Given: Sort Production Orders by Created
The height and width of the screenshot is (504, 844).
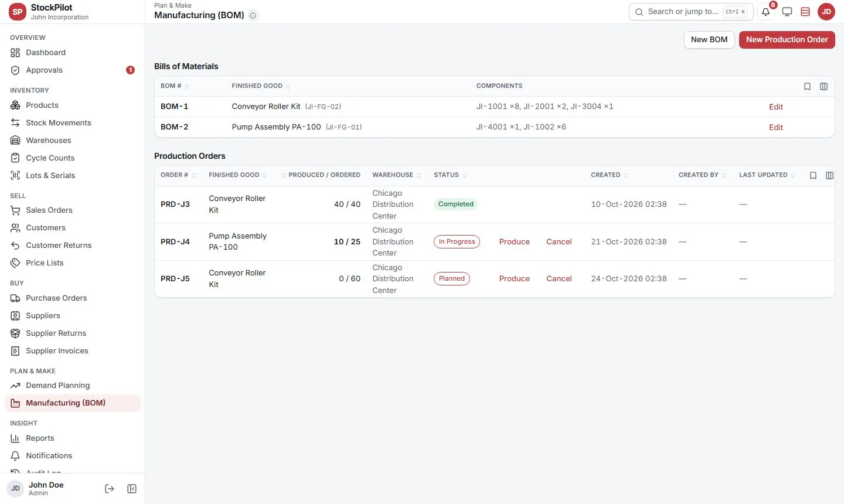Looking at the screenshot, I should [x=610, y=175].
